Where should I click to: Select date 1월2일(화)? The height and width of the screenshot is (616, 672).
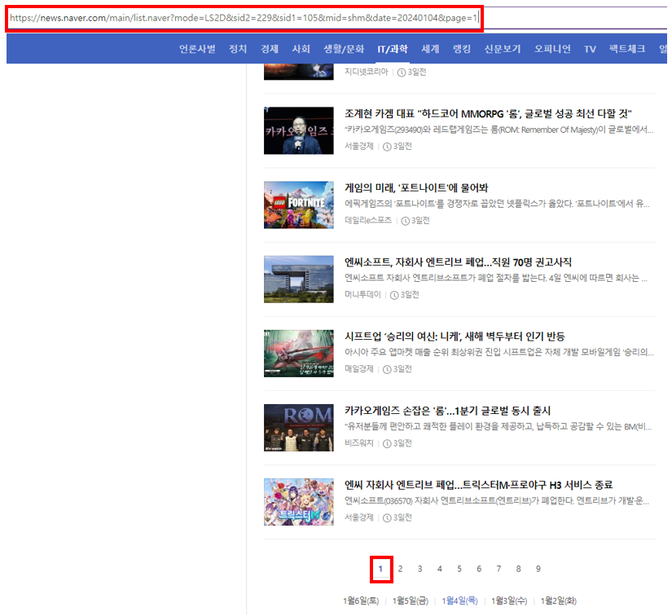559,601
